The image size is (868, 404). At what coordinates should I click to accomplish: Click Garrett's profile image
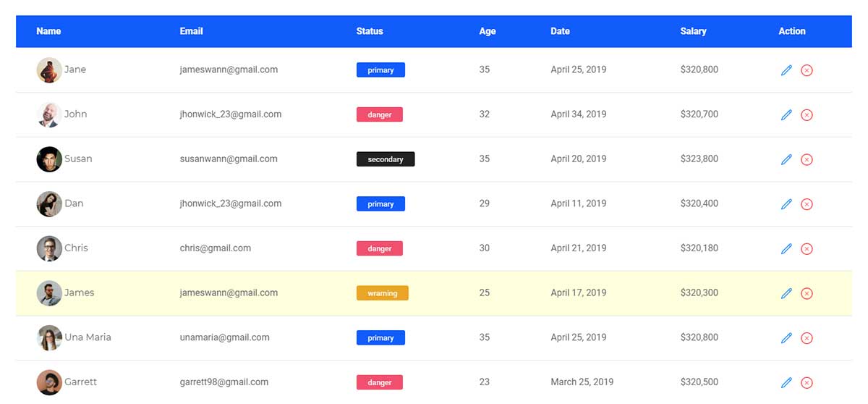49,382
